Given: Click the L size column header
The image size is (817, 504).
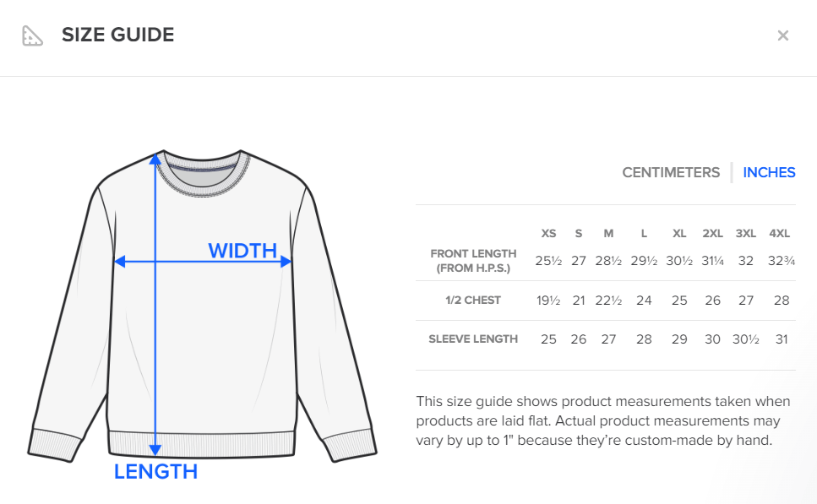Looking at the screenshot, I should point(644,233).
